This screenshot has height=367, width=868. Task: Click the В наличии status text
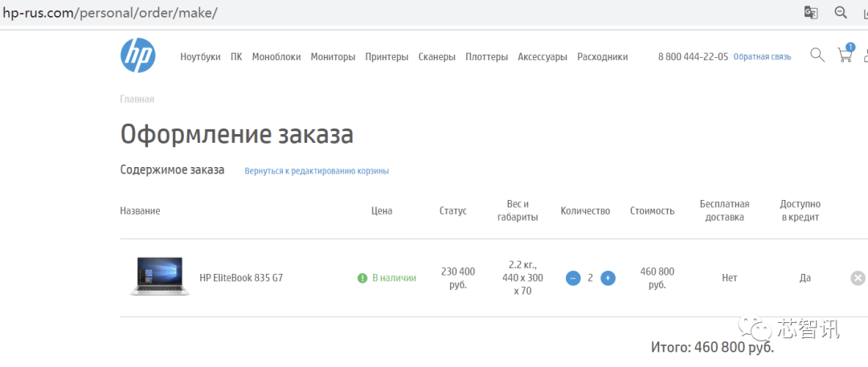point(394,278)
